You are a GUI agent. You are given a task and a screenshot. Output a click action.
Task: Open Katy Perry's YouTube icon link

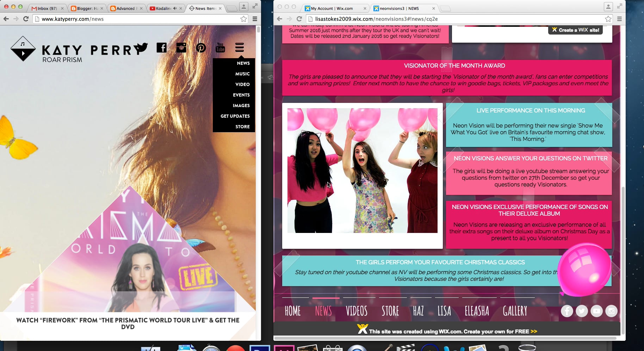tap(220, 48)
